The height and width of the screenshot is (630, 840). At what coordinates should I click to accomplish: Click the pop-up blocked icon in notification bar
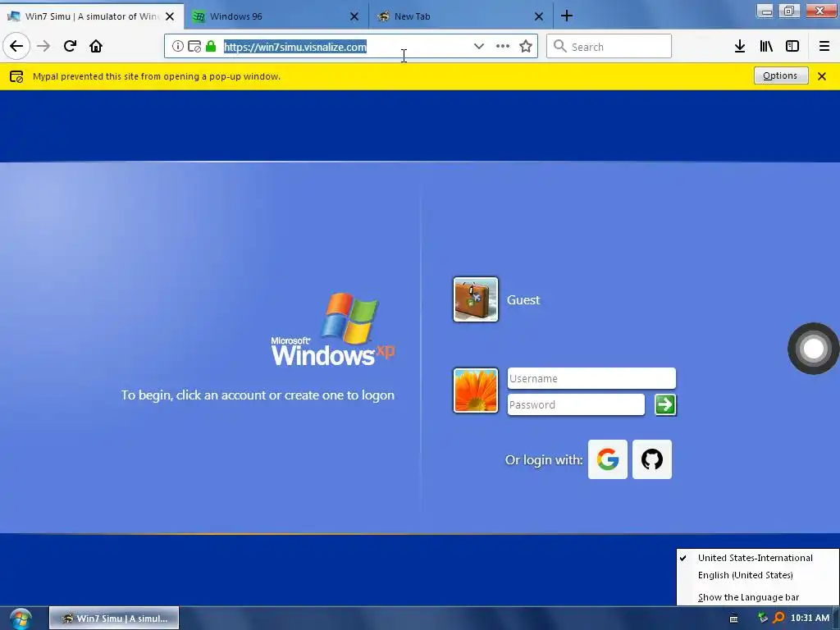(16, 76)
